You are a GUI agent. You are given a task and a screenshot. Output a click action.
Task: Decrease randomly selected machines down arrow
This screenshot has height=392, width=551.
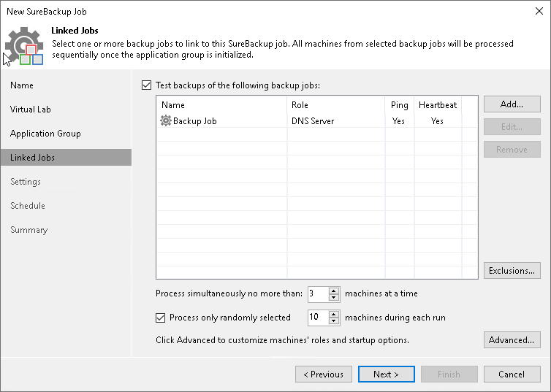334,321
